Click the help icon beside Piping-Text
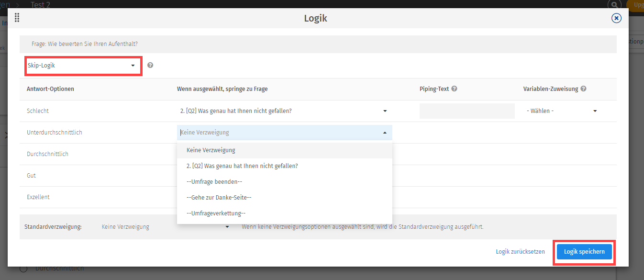 click(x=454, y=88)
